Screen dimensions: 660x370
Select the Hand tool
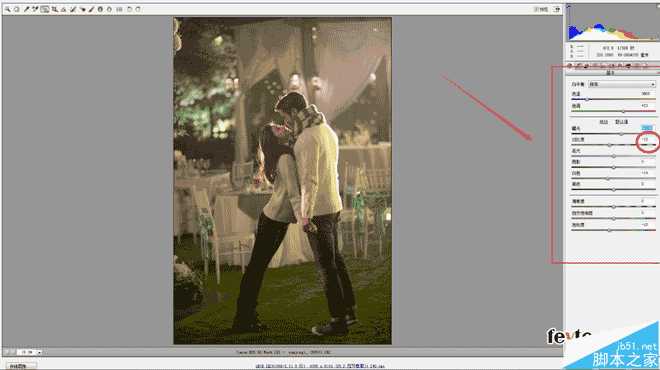tap(17, 9)
